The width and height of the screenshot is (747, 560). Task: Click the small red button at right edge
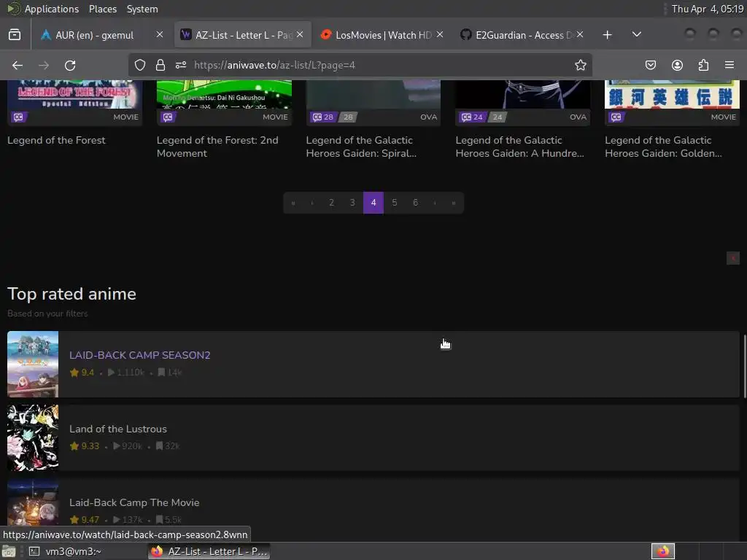click(732, 258)
